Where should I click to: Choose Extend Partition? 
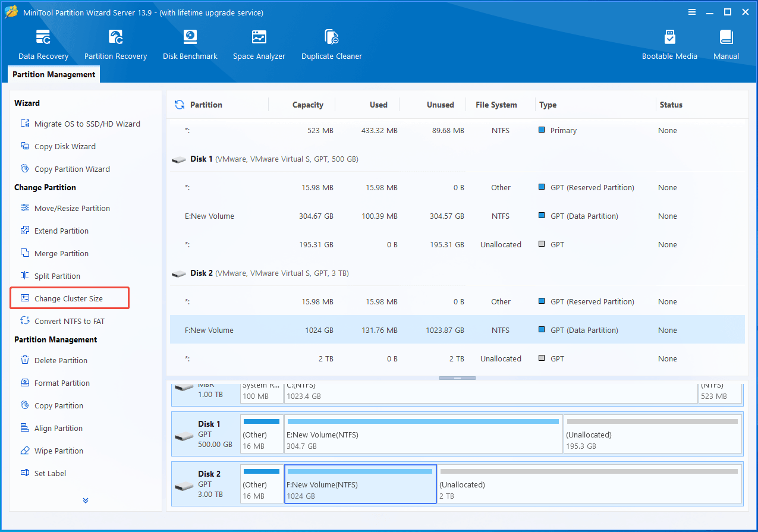[54, 231]
